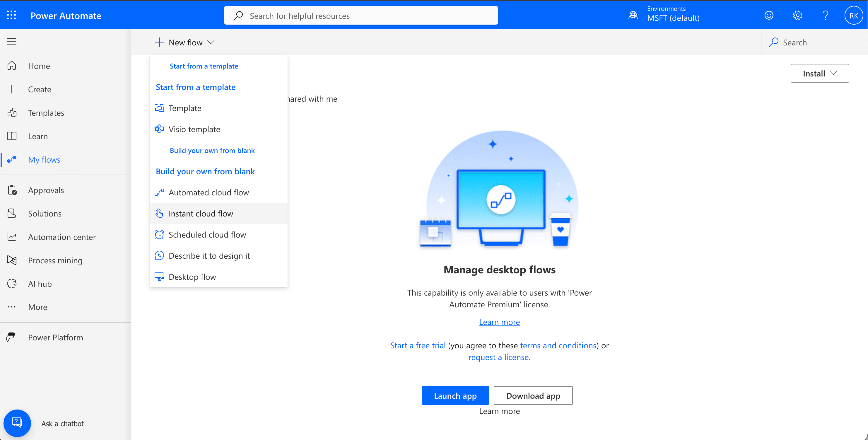Viewport: 868px width, 440px height.
Task: Open Solutions icon in sidebar
Action: point(12,214)
